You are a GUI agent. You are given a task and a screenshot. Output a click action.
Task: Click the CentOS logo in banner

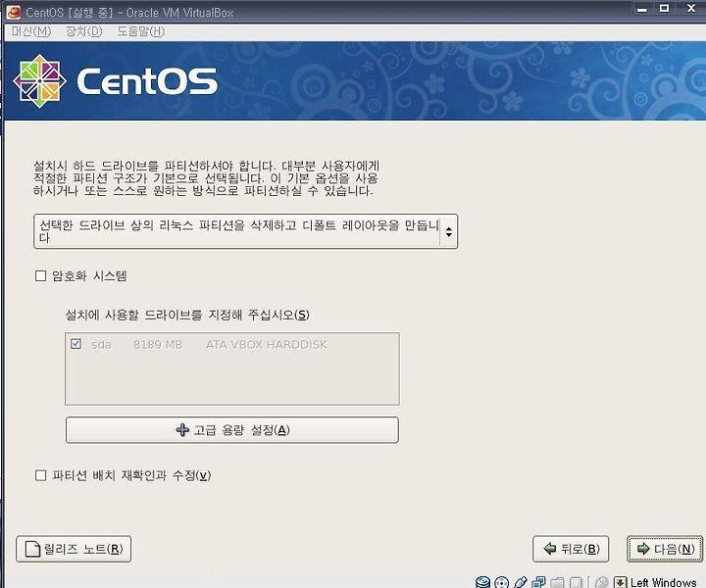pos(116,81)
